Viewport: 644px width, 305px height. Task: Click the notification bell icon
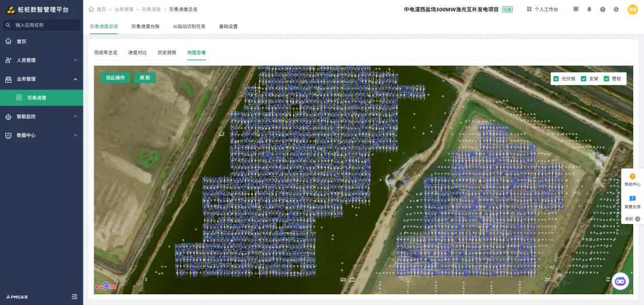pyautogui.click(x=589, y=9)
